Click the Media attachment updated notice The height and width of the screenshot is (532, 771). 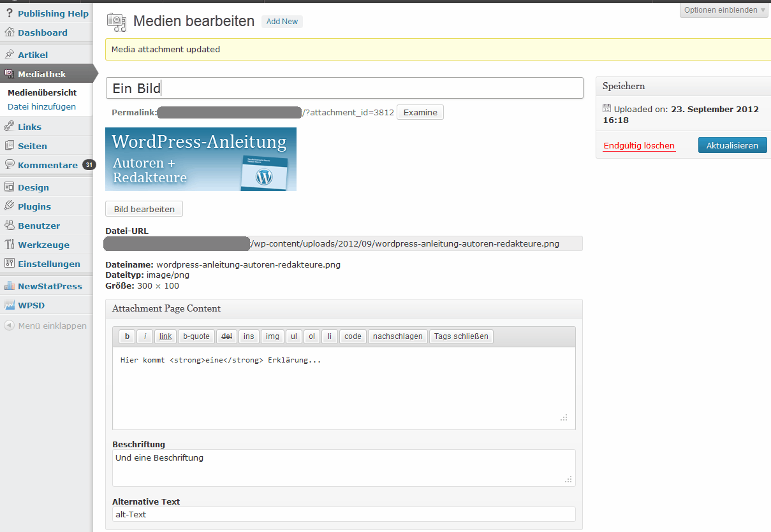[438, 50]
